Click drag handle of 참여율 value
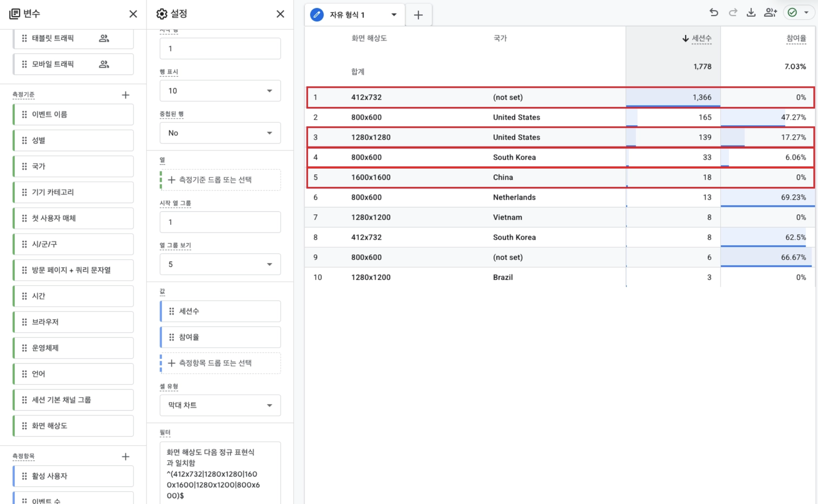This screenshot has width=818, height=504. 171,337
